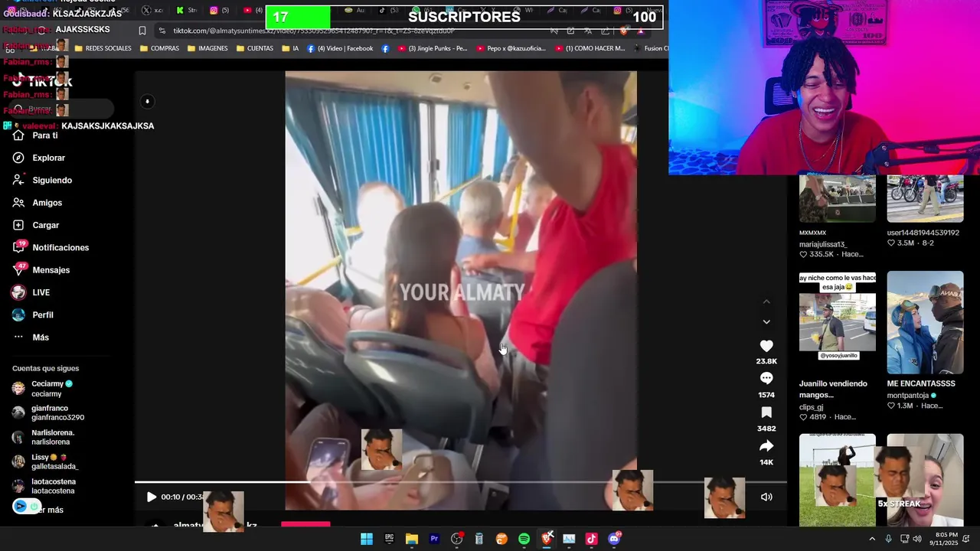Screen dimensions: 980x551
Task: Launch Epic Games from taskbar
Action: (389, 539)
